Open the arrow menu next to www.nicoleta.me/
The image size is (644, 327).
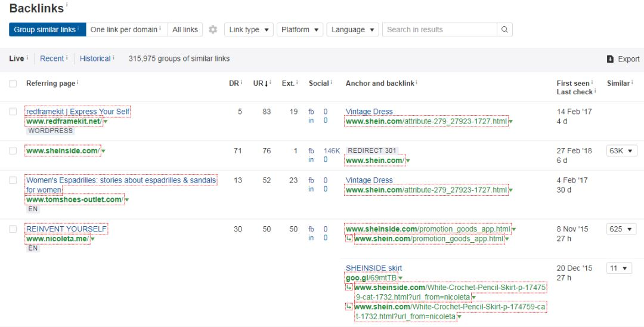click(x=93, y=239)
